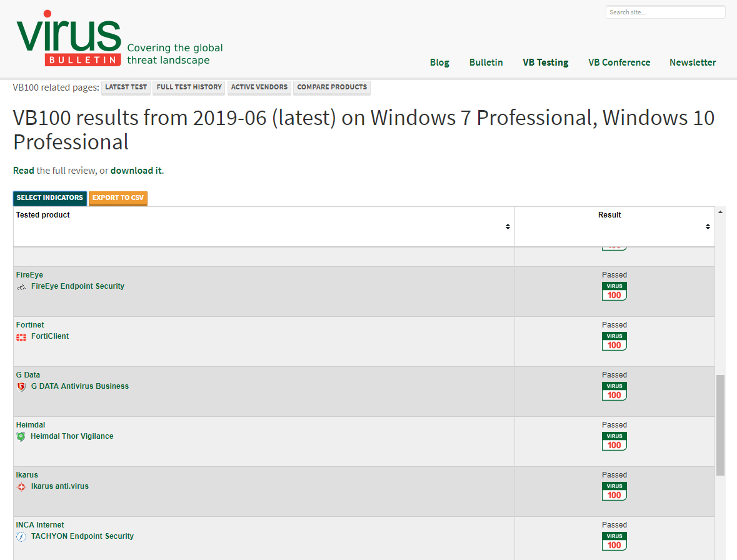Viewport: 737px width, 560px height.
Task: Click the Result column header text
Action: click(609, 215)
